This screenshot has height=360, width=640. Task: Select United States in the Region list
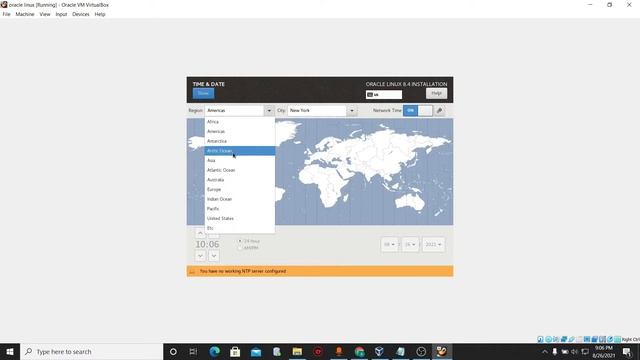tap(240, 218)
